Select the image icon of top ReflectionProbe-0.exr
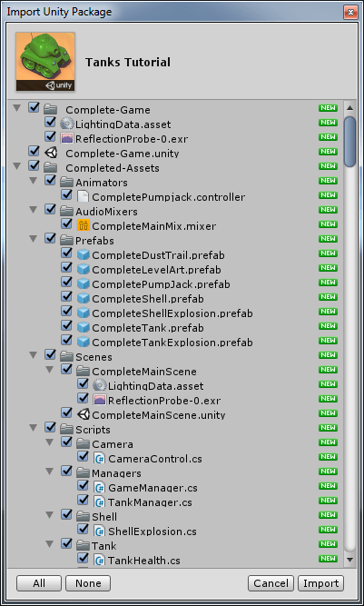This screenshot has width=364, height=606. [67, 138]
